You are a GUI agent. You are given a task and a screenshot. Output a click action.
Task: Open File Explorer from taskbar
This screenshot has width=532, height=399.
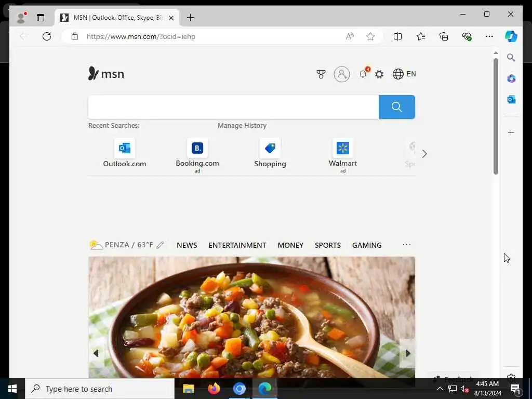pyautogui.click(x=188, y=389)
